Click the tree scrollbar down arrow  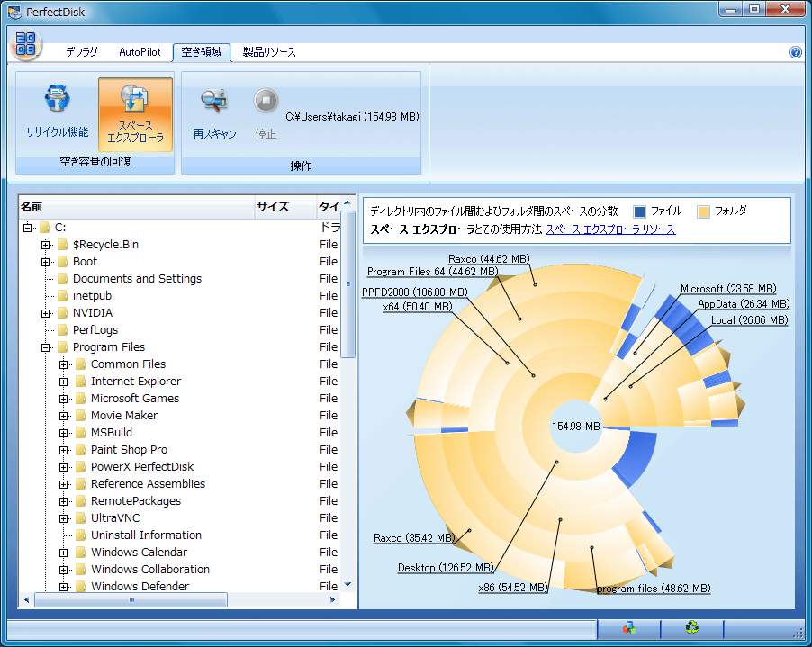point(348,584)
